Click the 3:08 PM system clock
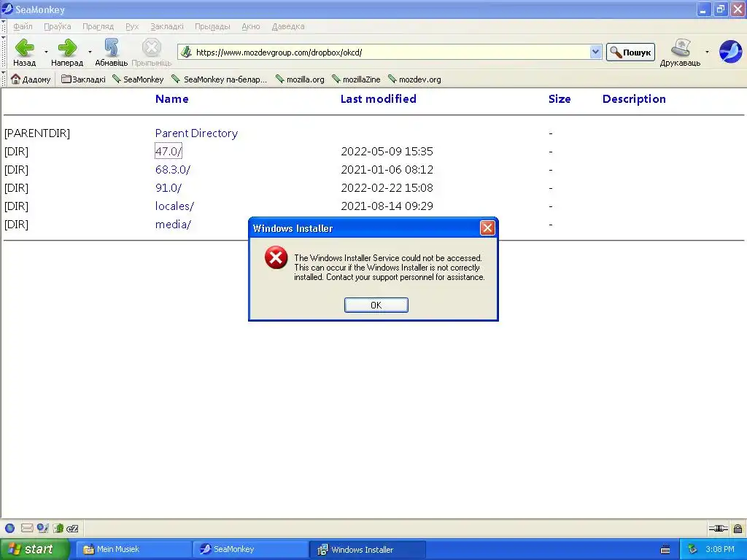The height and width of the screenshot is (560, 747). click(x=720, y=550)
